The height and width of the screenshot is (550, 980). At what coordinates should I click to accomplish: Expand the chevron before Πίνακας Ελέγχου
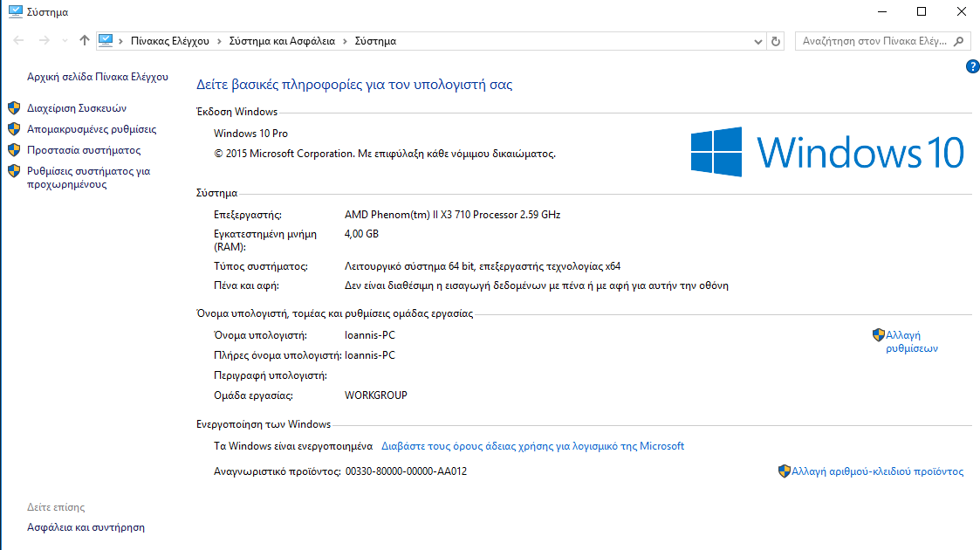coord(120,41)
